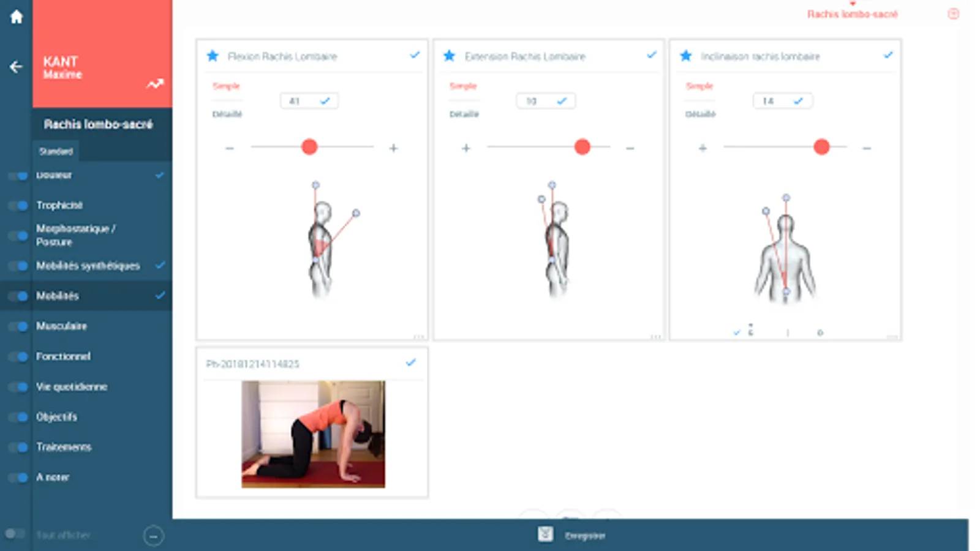Open the Mobilités section in sidebar
The image size is (980, 551).
pos(56,296)
